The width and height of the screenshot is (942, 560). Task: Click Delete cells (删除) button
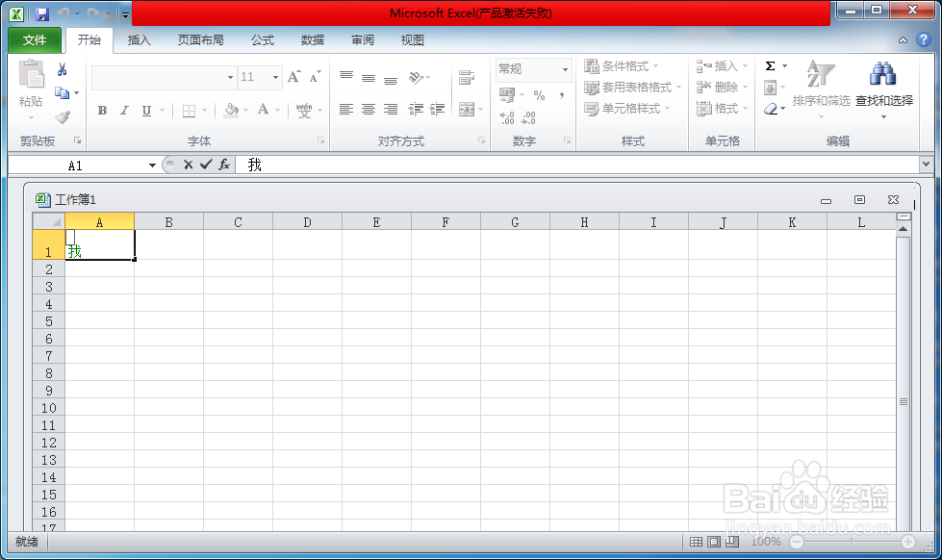pos(722,88)
